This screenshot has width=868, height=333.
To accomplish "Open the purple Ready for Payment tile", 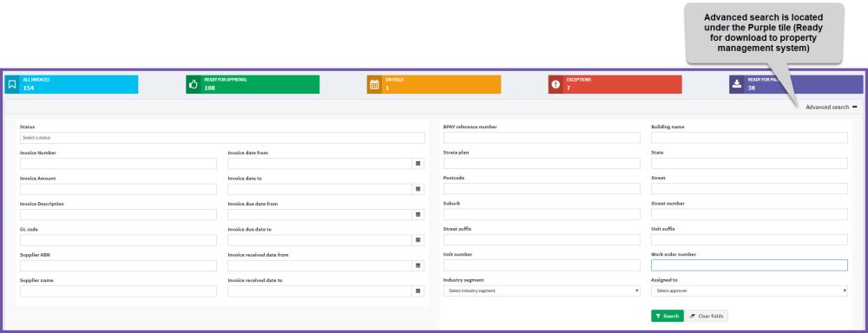I will 796,85.
